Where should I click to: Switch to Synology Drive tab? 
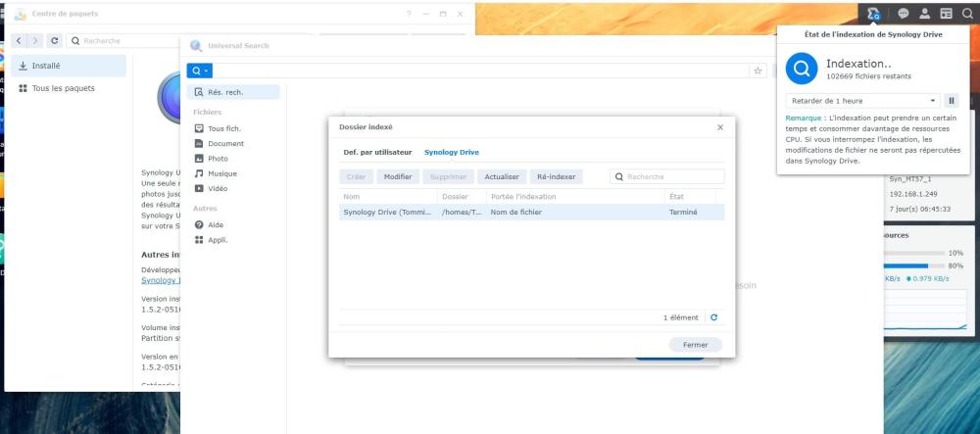(451, 153)
